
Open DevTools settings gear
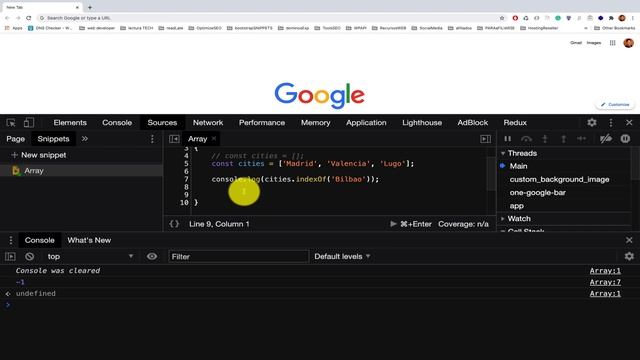pyautogui.click(x=592, y=122)
